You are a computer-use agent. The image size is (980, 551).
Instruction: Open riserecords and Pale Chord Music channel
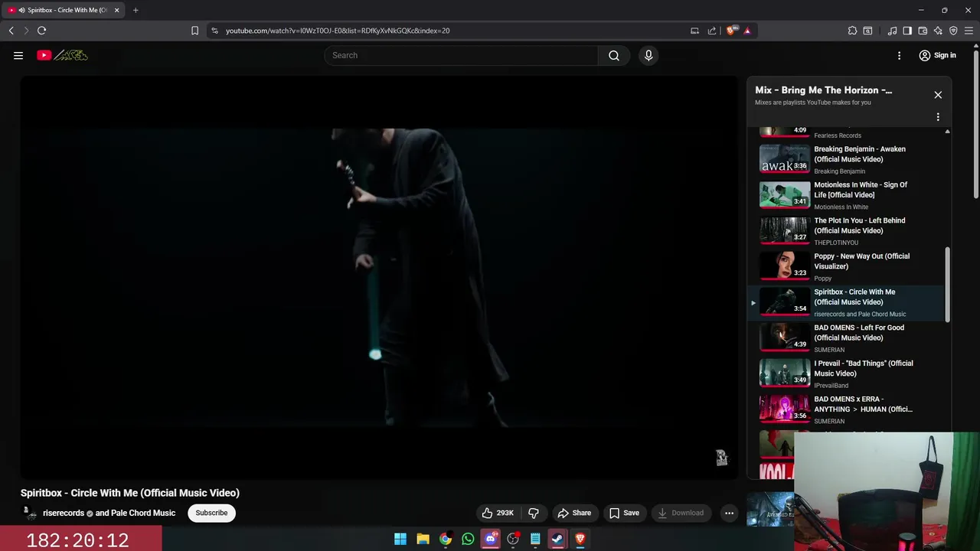tap(109, 513)
